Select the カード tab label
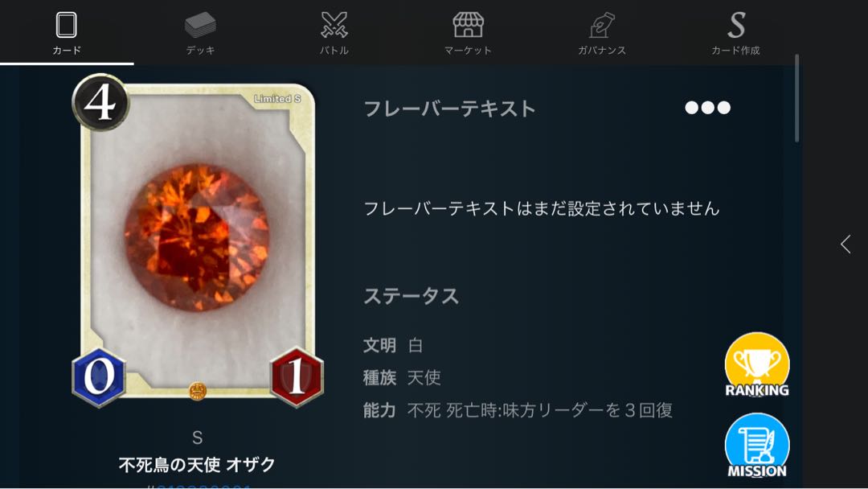The image size is (868, 489). [67, 51]
